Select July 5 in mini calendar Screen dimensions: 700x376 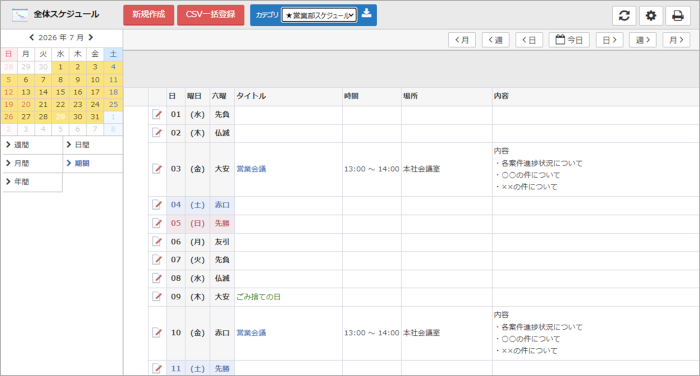click(8, 79)
